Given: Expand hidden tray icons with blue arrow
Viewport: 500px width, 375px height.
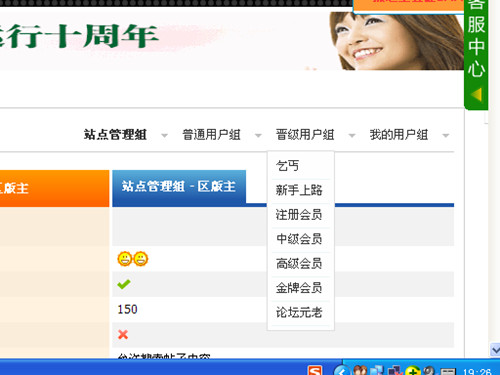Looking at the screenshot, I should coord(341,370).
